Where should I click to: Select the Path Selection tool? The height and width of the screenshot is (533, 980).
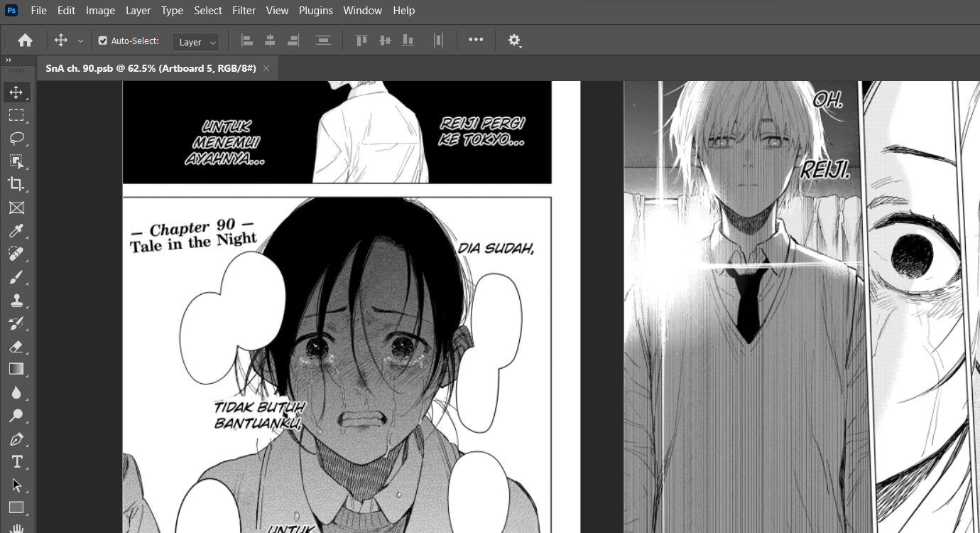pos(16,485)
